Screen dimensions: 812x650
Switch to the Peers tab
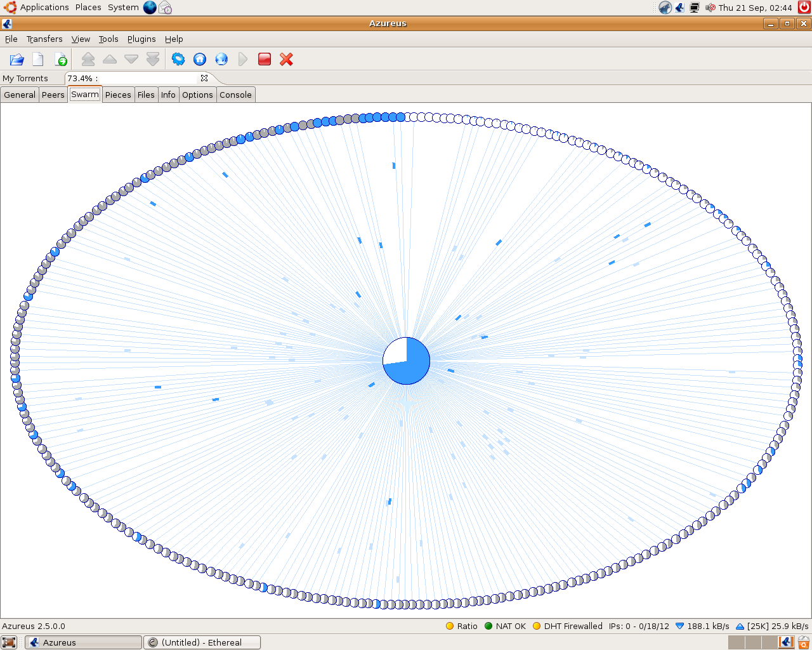tap(53, 95)
